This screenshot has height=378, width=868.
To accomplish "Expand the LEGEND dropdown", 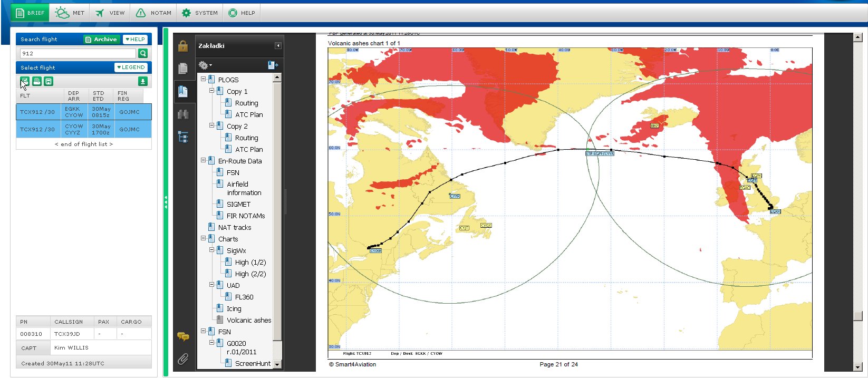I will [x=131, y=67].
